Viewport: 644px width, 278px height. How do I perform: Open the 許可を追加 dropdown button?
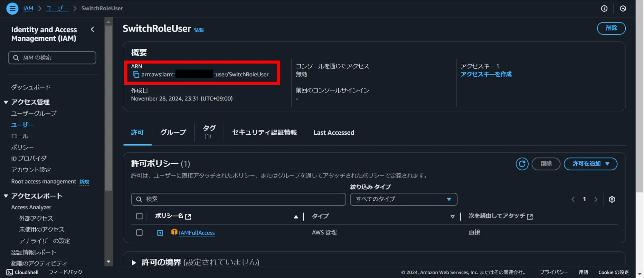tap(590, 164)
